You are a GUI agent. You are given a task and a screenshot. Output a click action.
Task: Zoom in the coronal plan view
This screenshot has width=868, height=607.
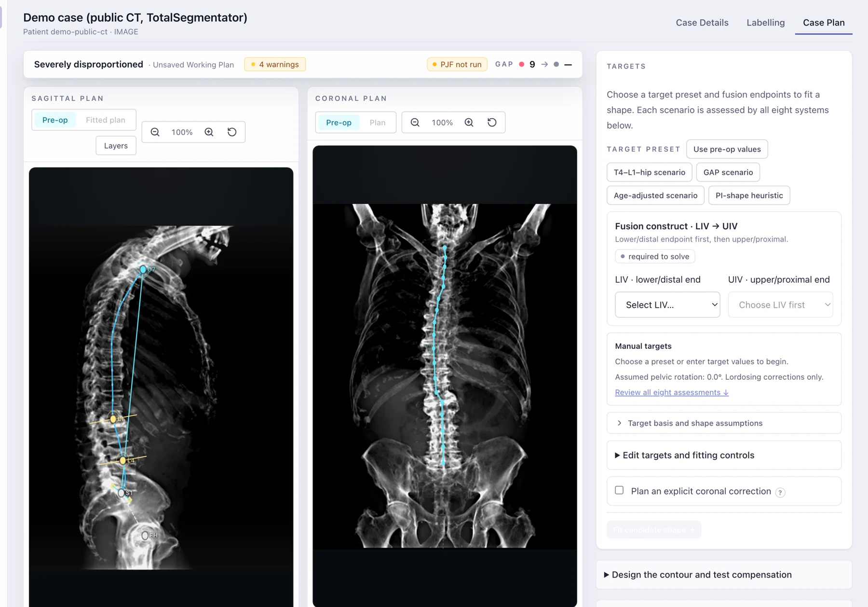click(x=469, y=123)
